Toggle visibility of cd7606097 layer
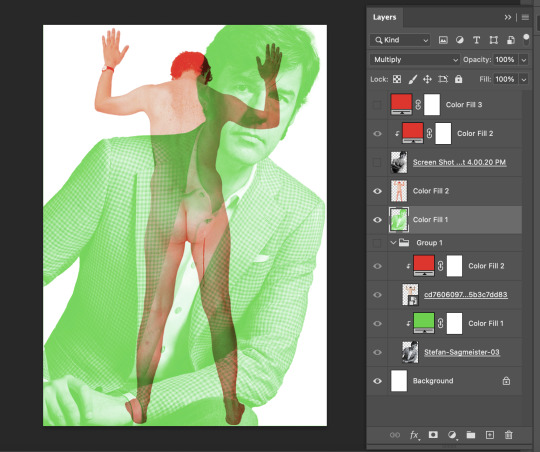The height and width of the screenshot is (452, 540). 377,295
